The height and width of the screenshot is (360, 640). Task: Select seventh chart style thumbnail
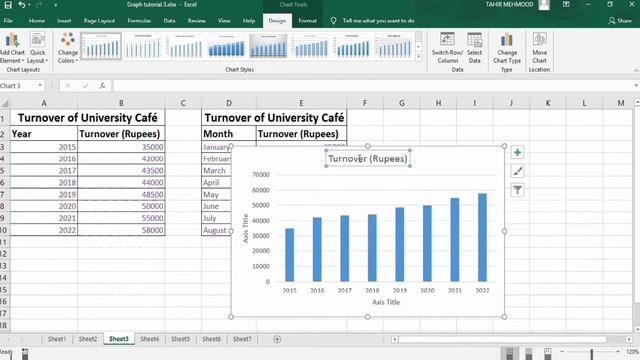coord(352,46)
